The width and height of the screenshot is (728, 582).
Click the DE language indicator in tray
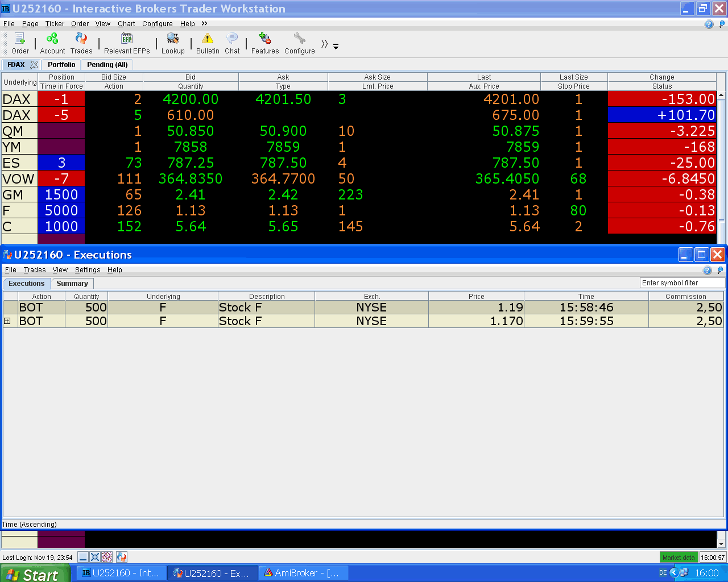(x=663, y=573)
